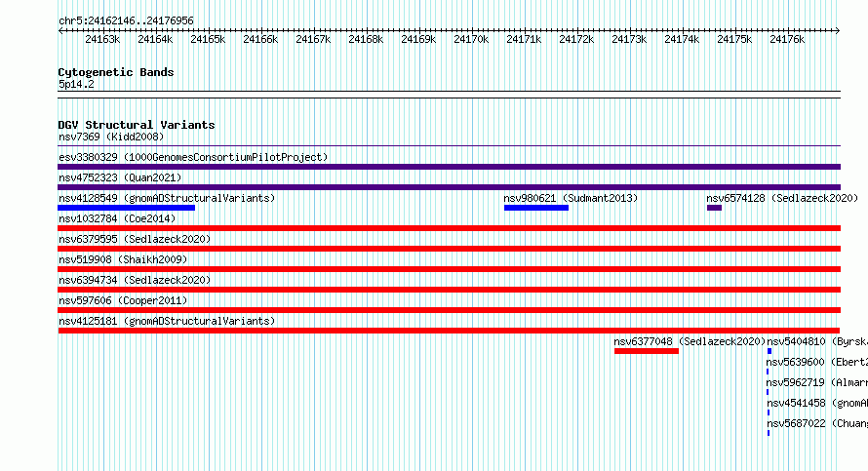Click the small blue marker under nsv5404810
This screenshot has height=471, width=868.
769,351
